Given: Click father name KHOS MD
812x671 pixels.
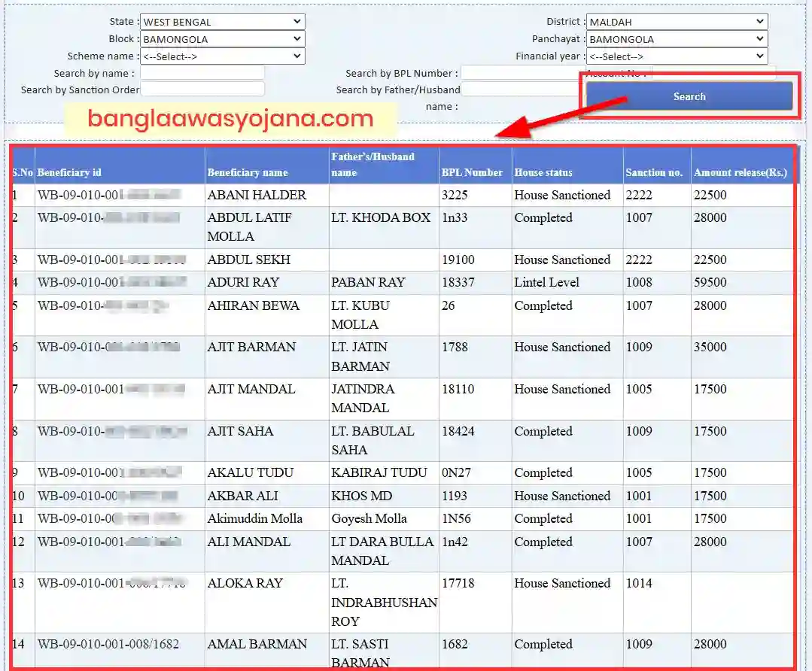Looking at the screenshot, I should click(362, 496).
